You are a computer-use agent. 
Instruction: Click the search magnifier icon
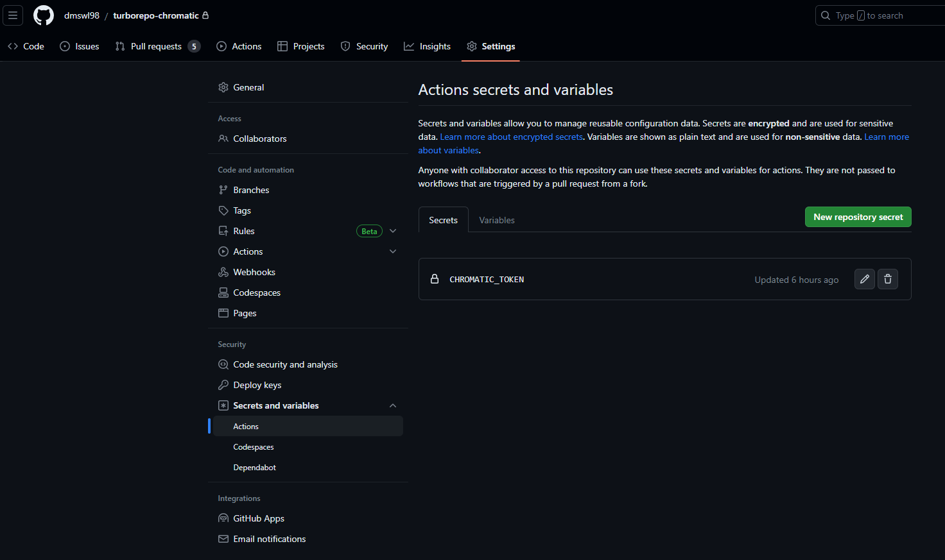[826, 15]
